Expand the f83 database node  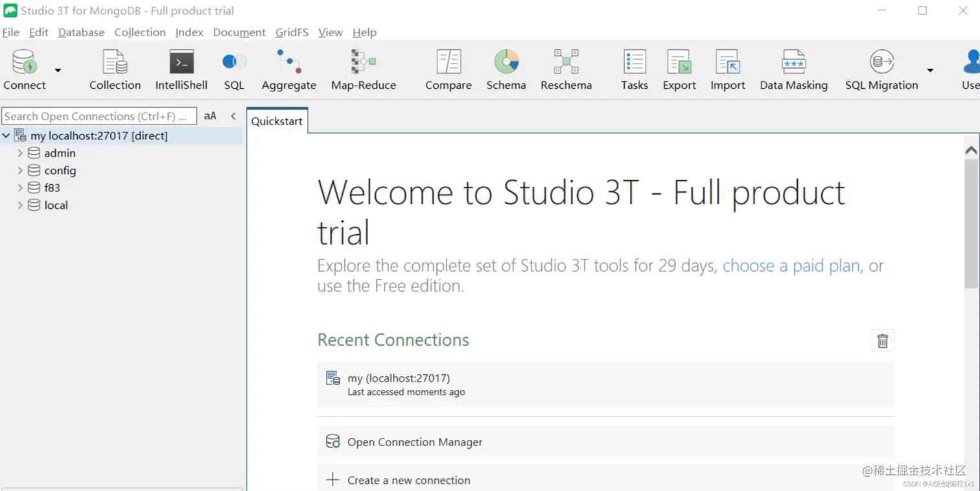(20, 187)
